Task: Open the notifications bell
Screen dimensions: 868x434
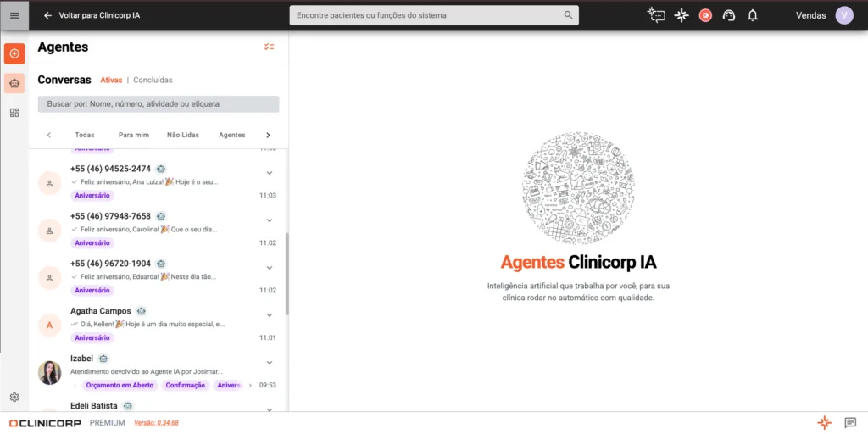Action: pyautogui.click(x=753, y=15)
